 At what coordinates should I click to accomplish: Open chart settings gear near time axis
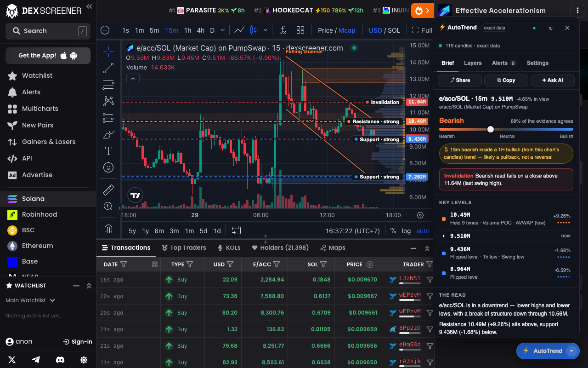(420, 215)
